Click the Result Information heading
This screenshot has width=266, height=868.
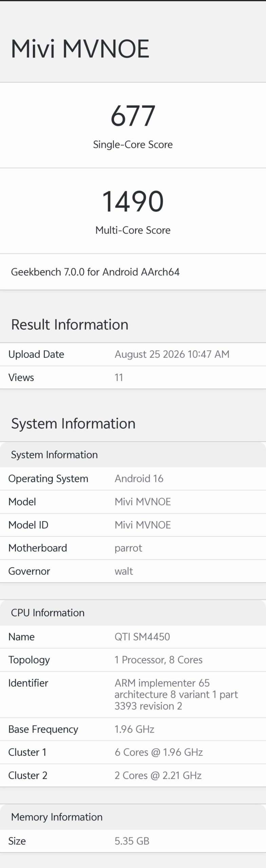pos(70,325)
